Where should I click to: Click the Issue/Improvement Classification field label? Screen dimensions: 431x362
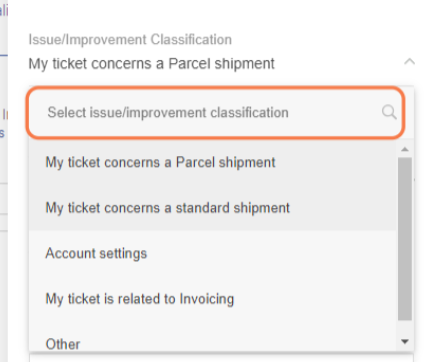130,40
